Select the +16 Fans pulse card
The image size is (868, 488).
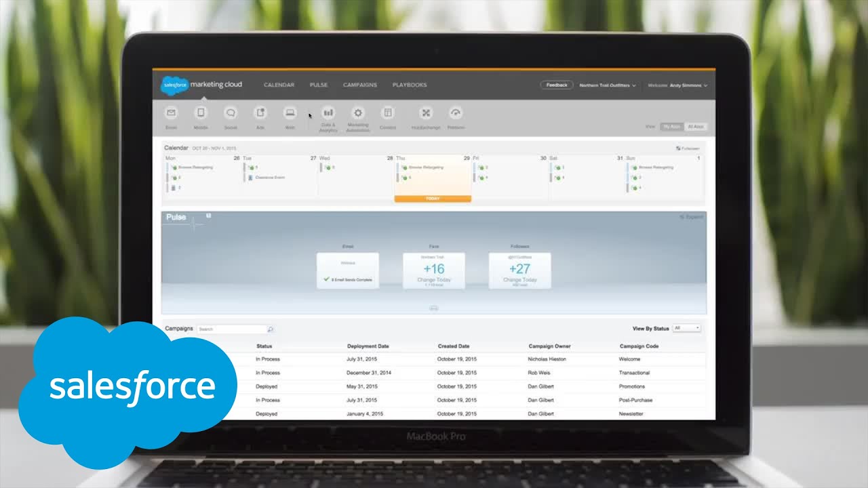pos(434,270)
